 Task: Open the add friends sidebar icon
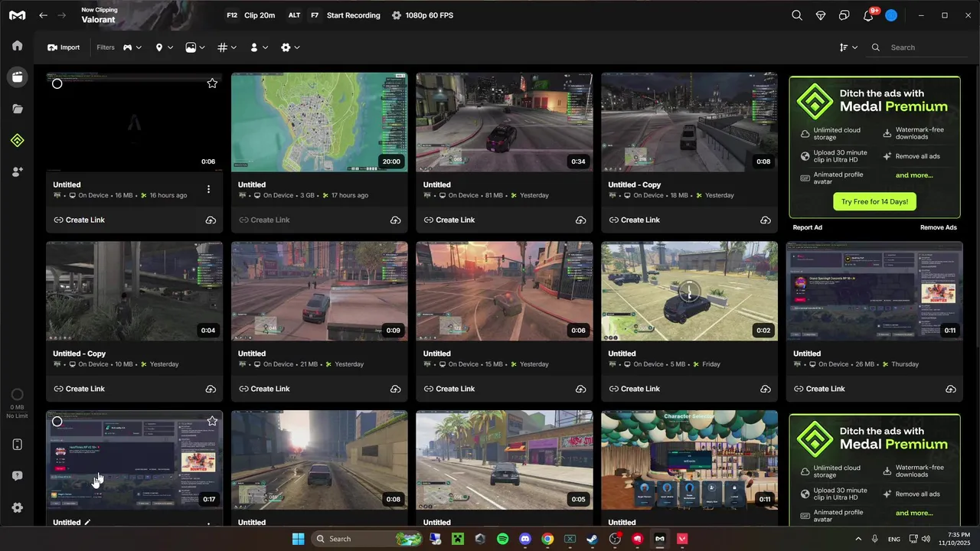17,172
